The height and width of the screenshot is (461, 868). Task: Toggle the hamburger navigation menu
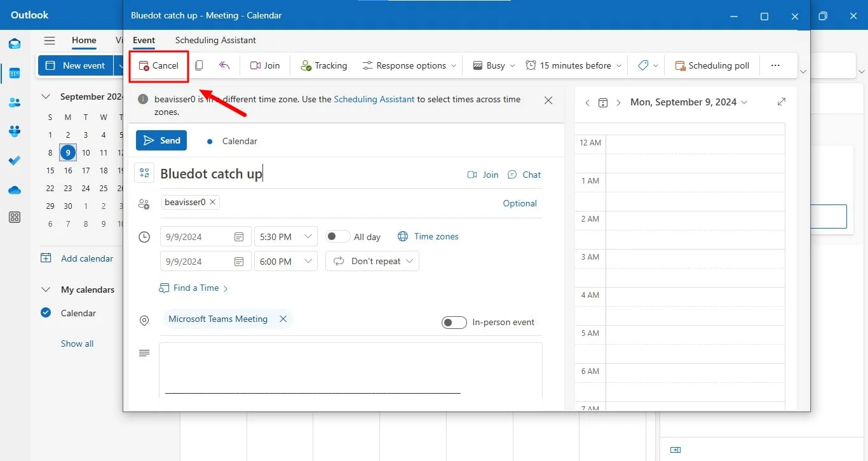click(50, 40)
